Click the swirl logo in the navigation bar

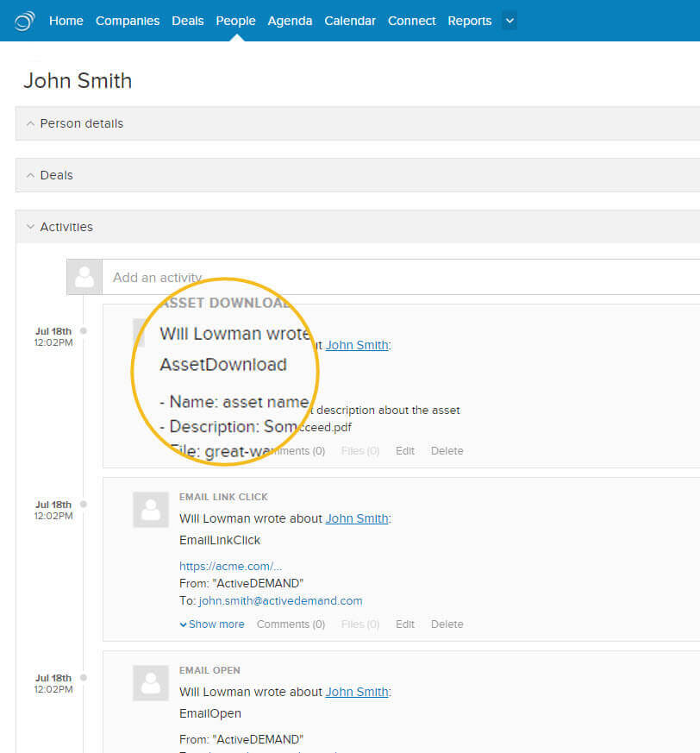(24, 21)
